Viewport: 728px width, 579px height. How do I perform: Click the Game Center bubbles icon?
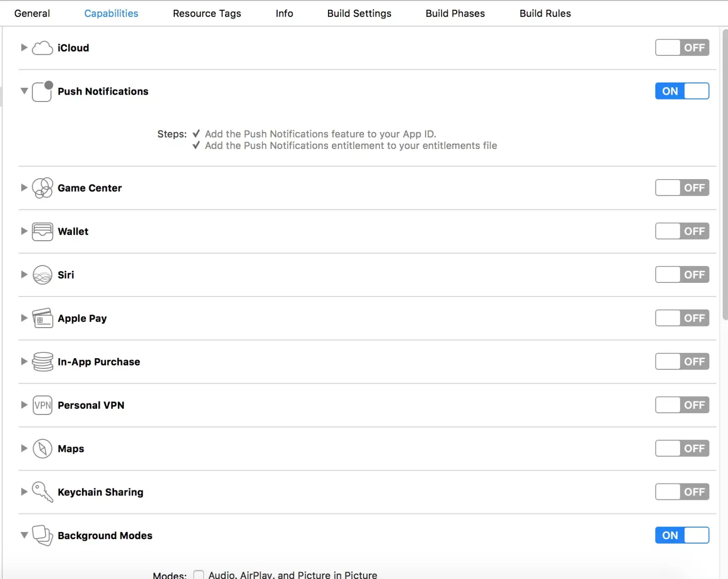coord(42,188)
